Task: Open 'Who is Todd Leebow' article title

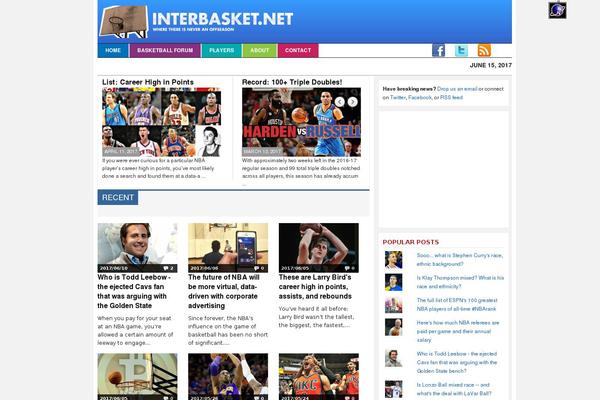Action: tap(134, 291)
